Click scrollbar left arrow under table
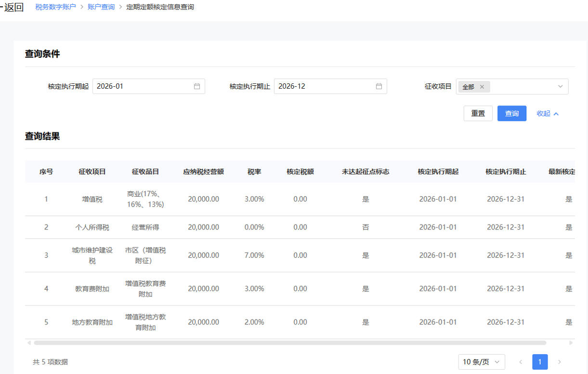 29,343
